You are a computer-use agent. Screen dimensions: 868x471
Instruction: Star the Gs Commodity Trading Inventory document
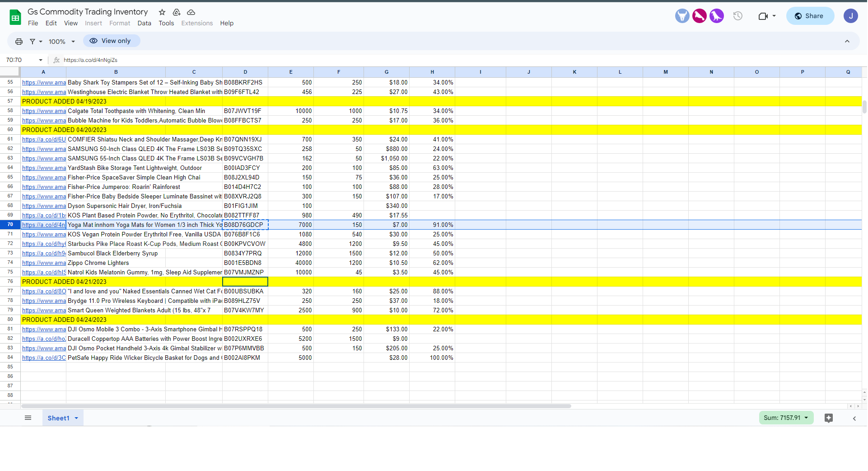(x=162, y=12)
